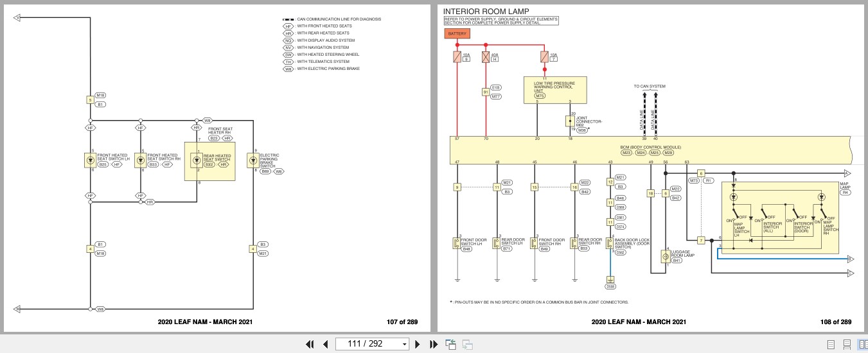Click 2020 LEAF NAM footer on page 108

tap(639, 322)
